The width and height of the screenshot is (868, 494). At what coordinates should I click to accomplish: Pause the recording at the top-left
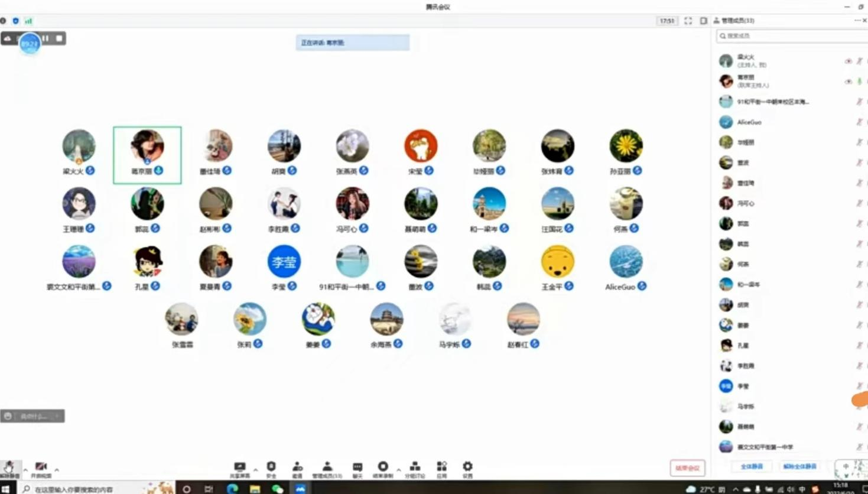pos(45,38)
